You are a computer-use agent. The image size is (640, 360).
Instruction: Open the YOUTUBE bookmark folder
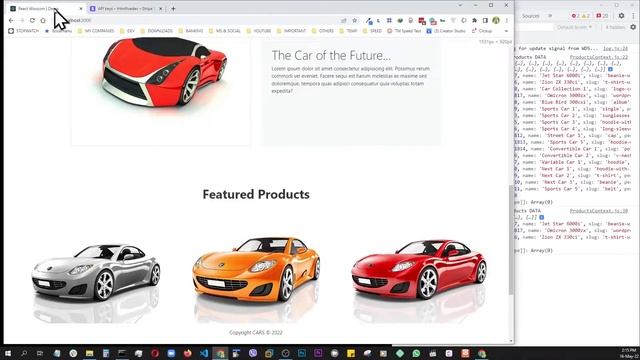259,31
